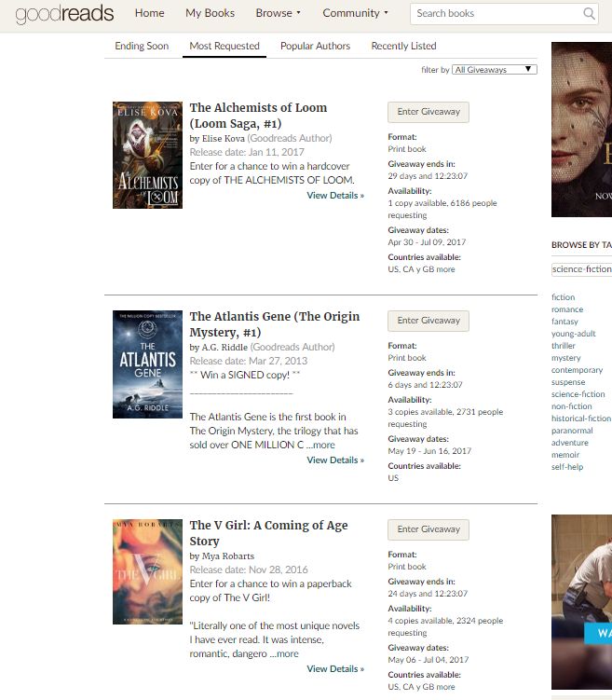612x700 pixels.
Task: Expand the Browse dropdown menu
Action: [x=278, y=13]
